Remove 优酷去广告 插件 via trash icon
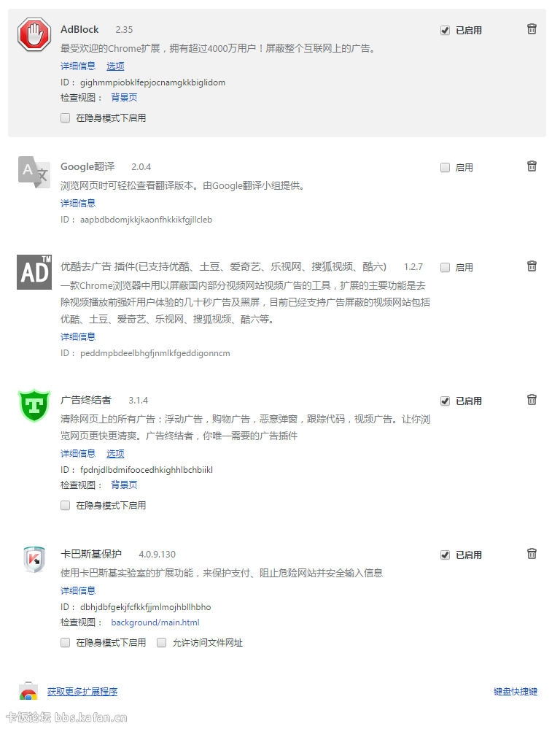The image size is (560, 729). pyautogui.click(x=532, y=266)
